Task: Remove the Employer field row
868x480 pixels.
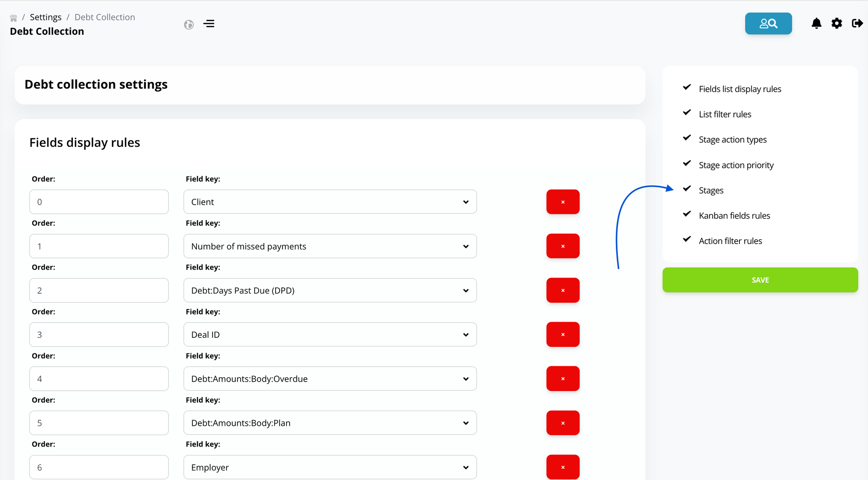Action: tap(563, 467)
